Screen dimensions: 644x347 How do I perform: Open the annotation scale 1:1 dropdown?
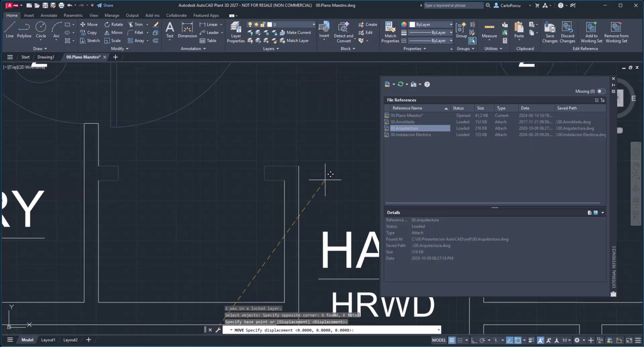click(566, 340)
